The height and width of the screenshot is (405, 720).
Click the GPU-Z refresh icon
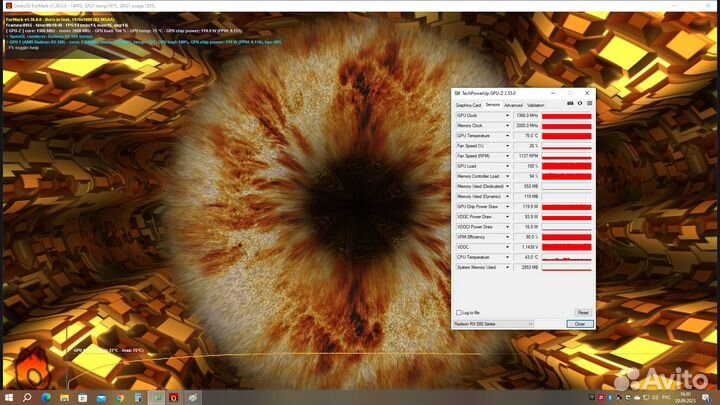click(x=579, y=104)
